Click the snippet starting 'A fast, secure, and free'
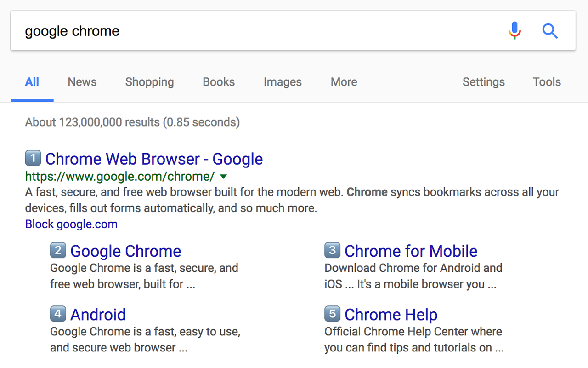The height and width of the screenshot is (368, 588). pos(292,200)
